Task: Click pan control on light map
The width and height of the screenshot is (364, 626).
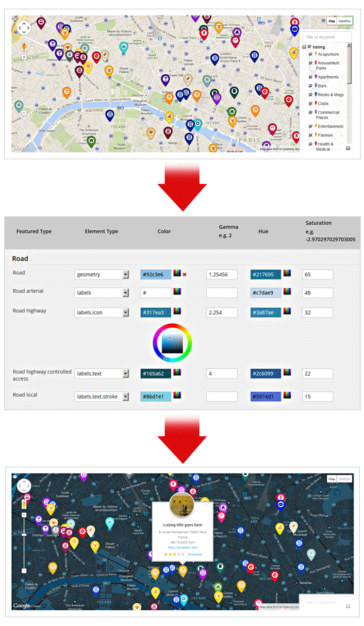Action: point(24,28)
